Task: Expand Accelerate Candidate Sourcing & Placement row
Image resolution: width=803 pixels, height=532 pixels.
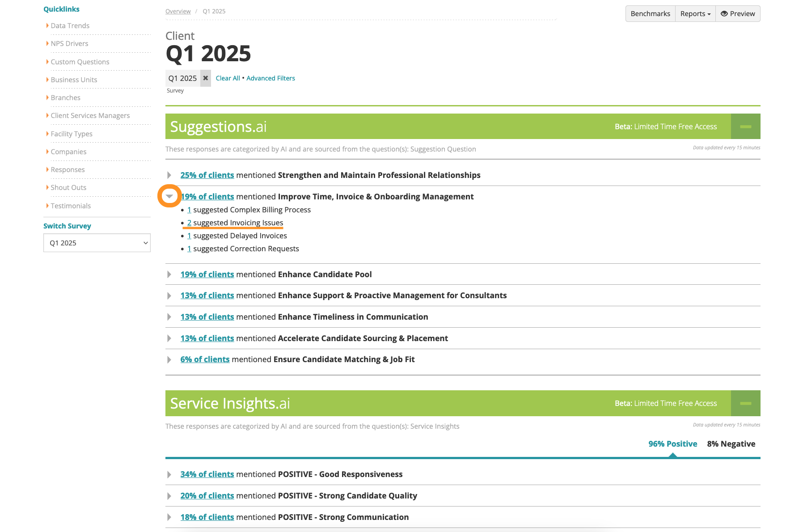Action: [169, 338]
